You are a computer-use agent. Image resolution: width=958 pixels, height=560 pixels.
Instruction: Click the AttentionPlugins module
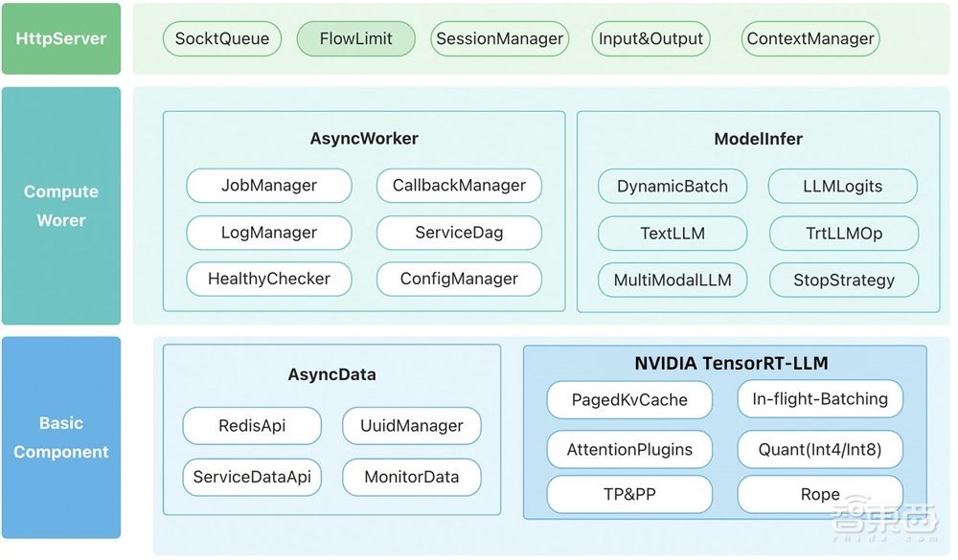[x=628, y=447]
